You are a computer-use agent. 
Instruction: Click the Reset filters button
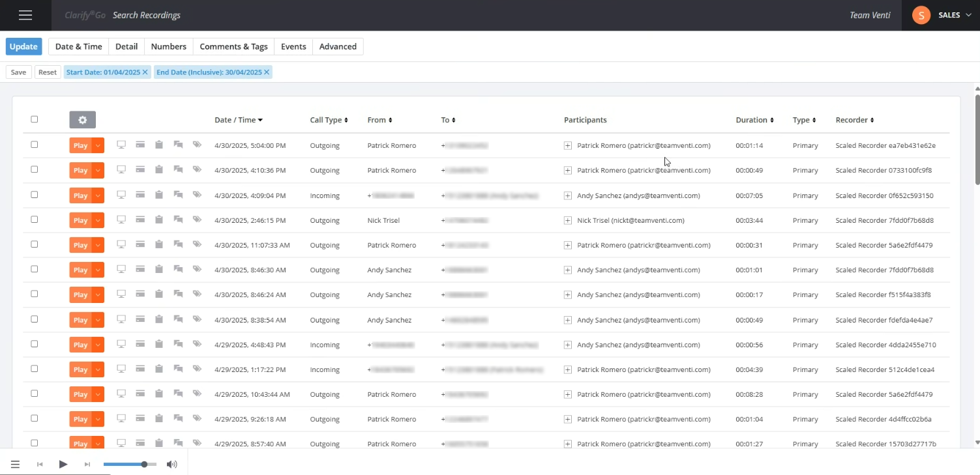tap(48, 72)
